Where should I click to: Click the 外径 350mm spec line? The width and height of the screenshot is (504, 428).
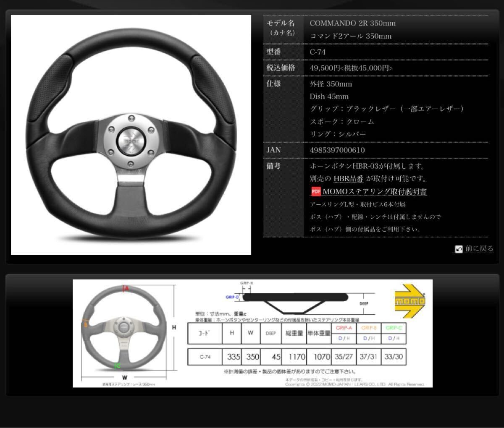(x=331, y=84)
